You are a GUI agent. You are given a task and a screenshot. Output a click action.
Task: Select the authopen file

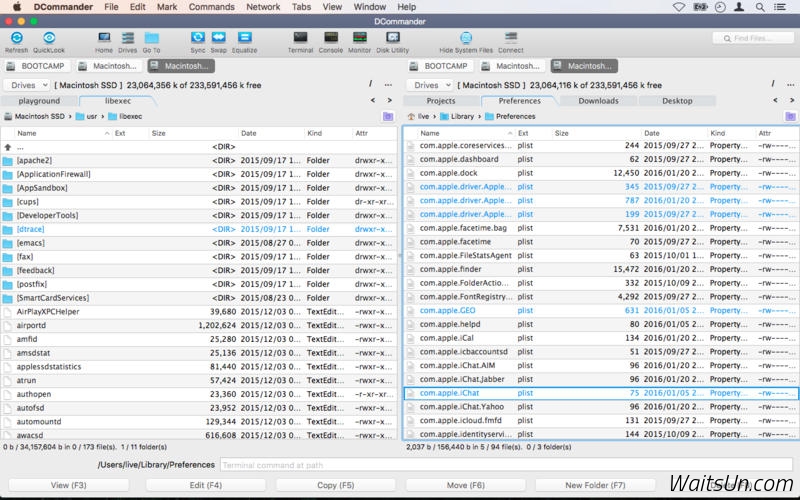pos(199,394)
